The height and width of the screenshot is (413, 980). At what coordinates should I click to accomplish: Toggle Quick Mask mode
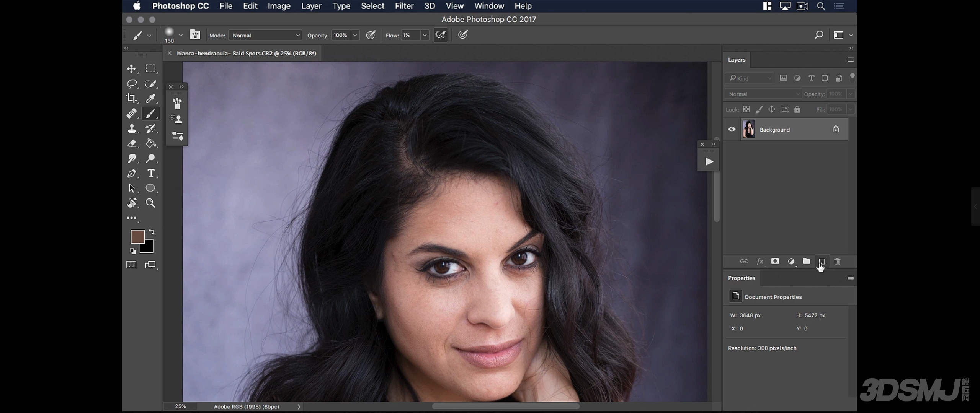[x=131, y=265]
